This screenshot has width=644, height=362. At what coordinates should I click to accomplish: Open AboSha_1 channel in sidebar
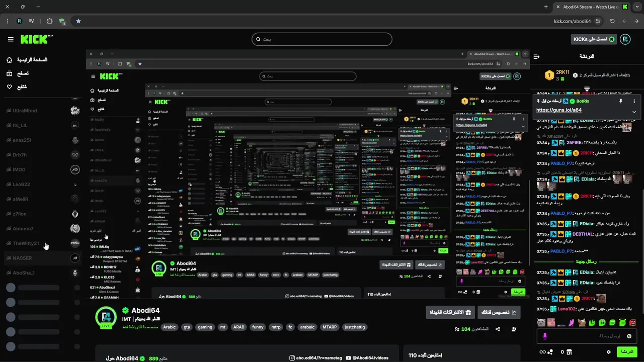click(43, 273)
